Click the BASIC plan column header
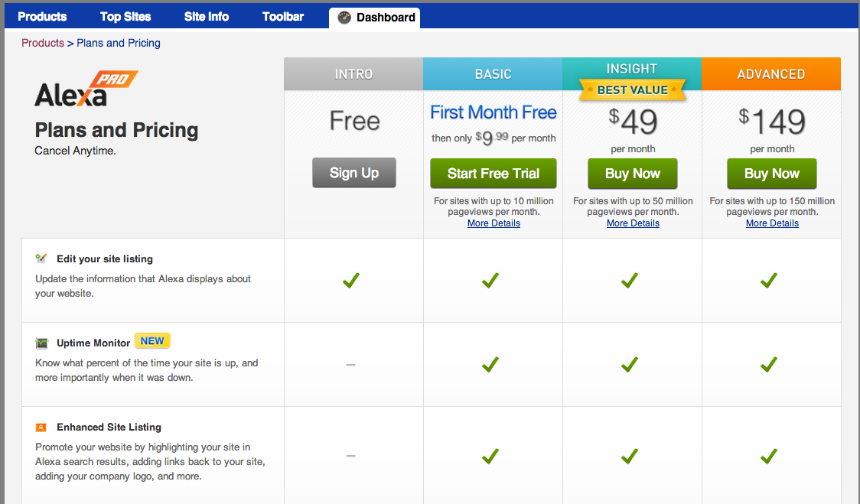860x504 pixels. pos(493,74)
